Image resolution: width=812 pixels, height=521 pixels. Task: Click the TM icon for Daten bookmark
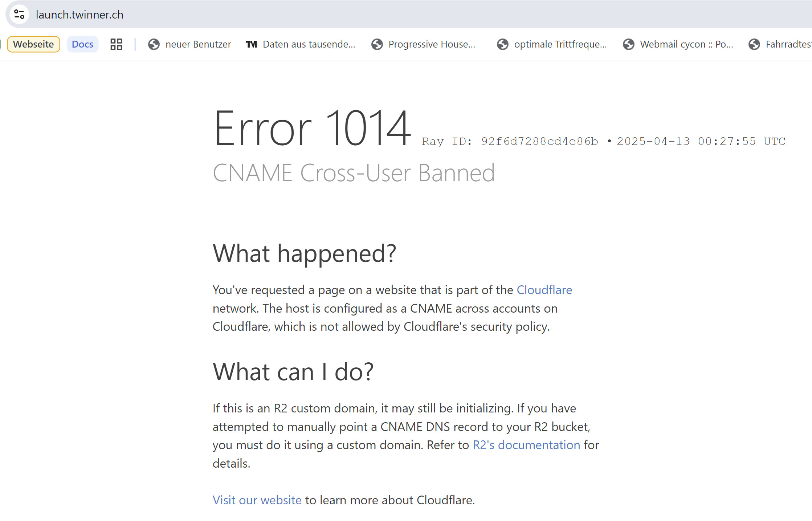pos(251,44)
